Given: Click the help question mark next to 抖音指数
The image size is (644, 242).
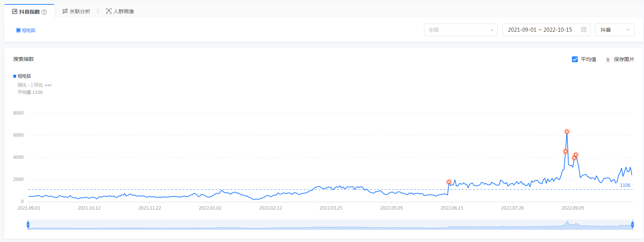Looking at the screenshot, I should pos(44,12).
